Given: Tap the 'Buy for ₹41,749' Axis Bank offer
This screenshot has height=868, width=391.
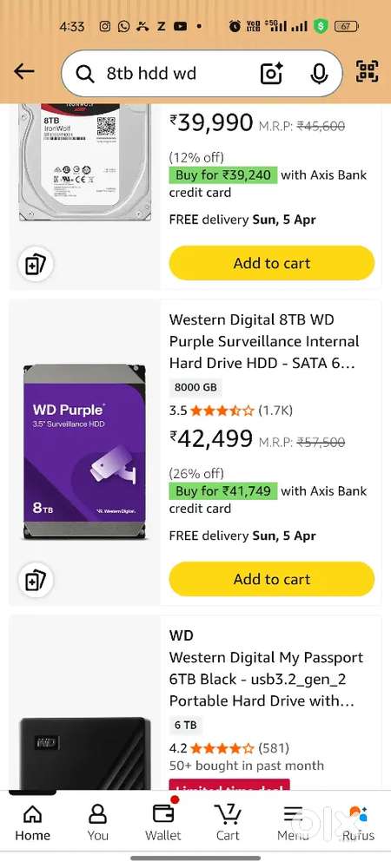Looking at the screenshot, I should pos(222,491).
